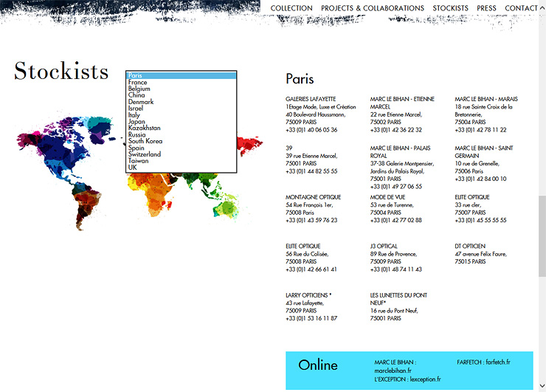The height and width of the screenshot is (392, 546).
Task: Go to the Stockists nav link
Action: pos(451,8)
